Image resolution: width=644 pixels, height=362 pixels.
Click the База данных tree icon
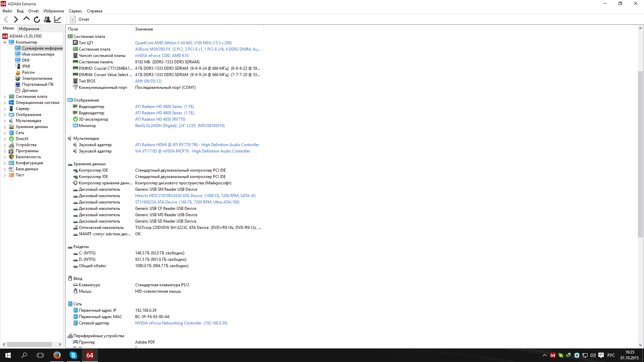11,169
